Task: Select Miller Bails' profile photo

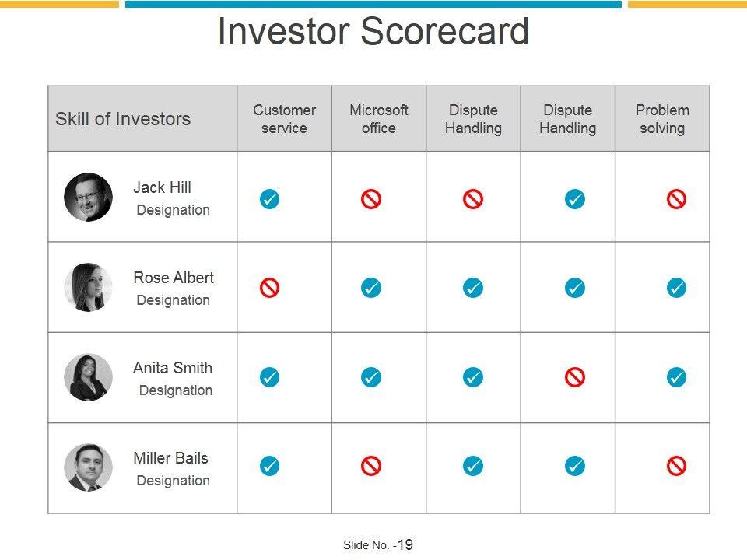Action: coord(88,467)
